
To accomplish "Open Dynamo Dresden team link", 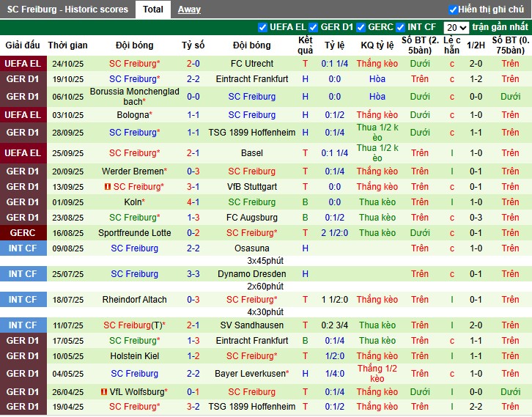I will [x=252, y=274].
